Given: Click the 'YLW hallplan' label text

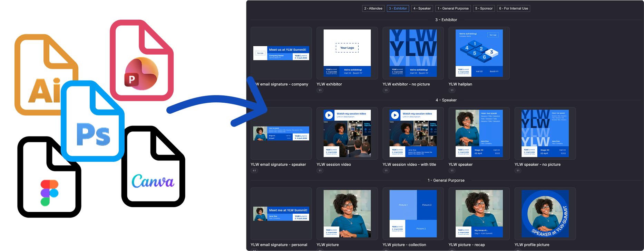Looking at the screenshot, I should tap(460, 84).
